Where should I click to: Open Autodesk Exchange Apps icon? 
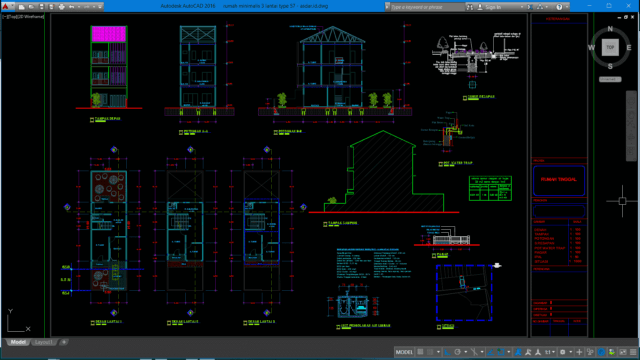point(530,7)
